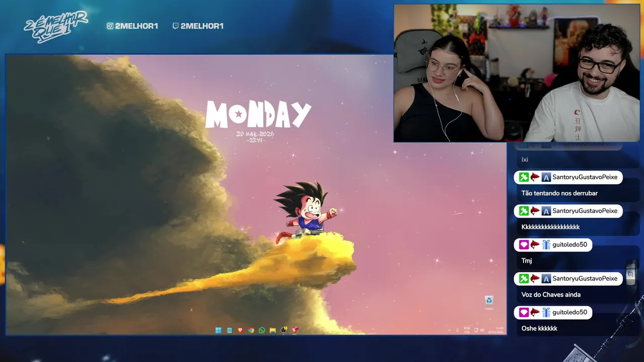Open the volume icon in system tray

point(482,330)
